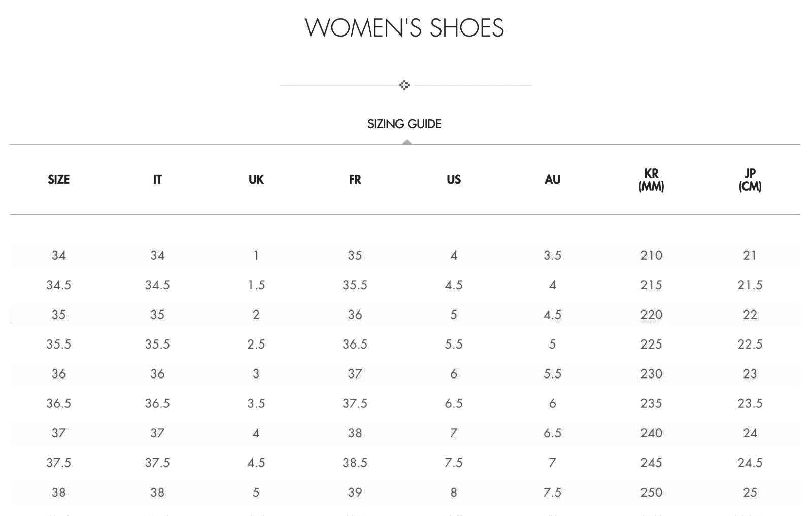
Task: Select the 250 cell in KR column
Action: (651, 492)
